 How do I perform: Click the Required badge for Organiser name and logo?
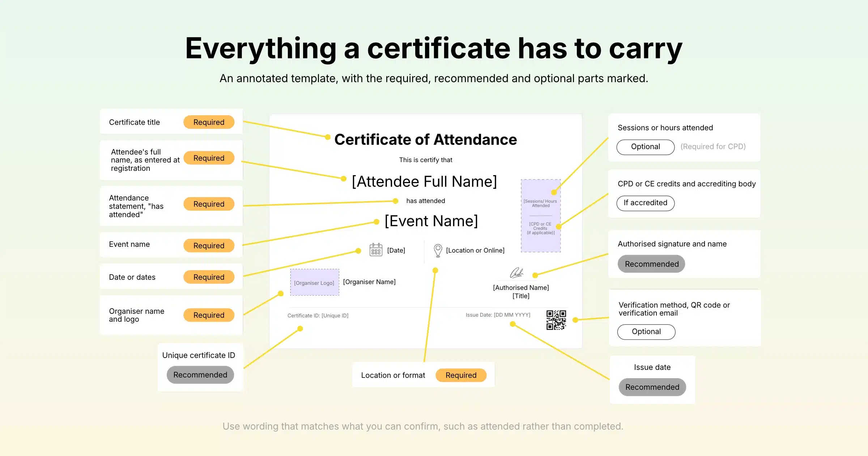point(209,315)
